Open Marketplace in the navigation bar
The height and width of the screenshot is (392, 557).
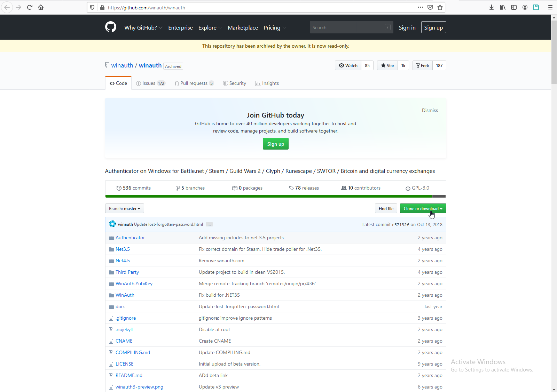tap(243, 27)
